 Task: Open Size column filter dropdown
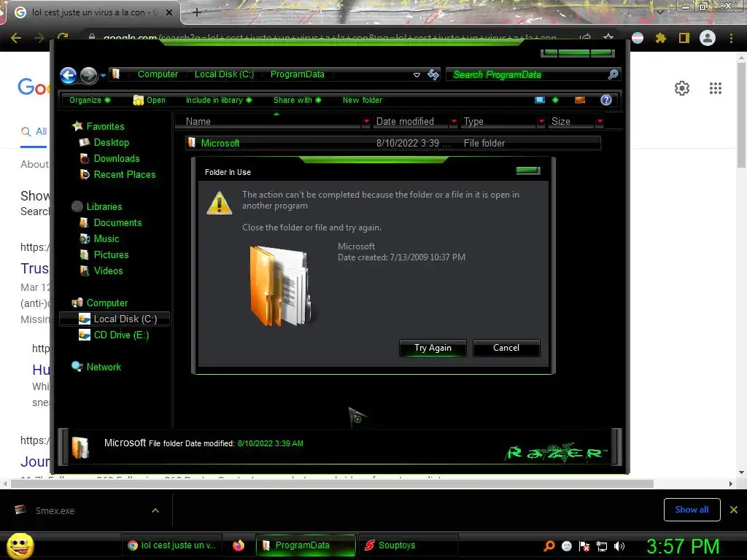(600, 122)
